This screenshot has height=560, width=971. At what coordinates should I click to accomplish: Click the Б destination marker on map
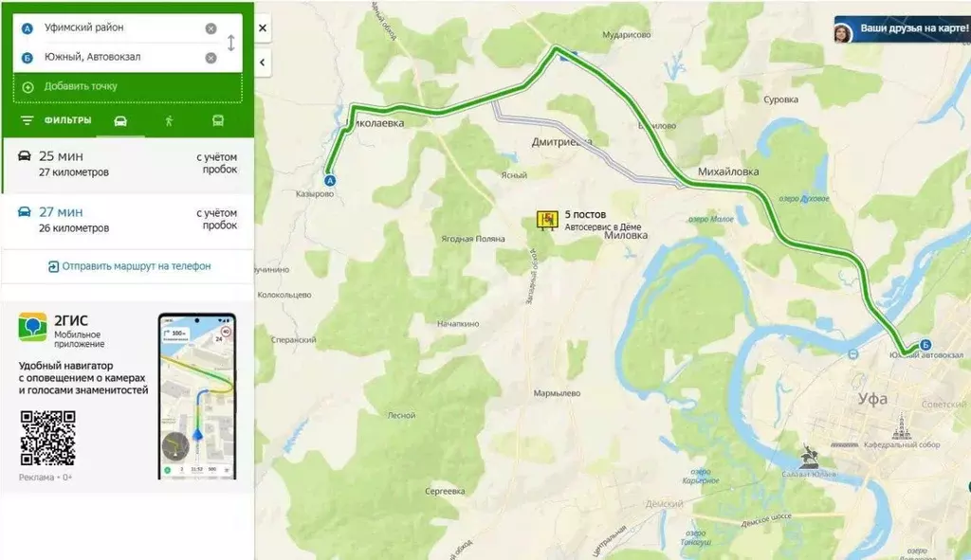925,345
